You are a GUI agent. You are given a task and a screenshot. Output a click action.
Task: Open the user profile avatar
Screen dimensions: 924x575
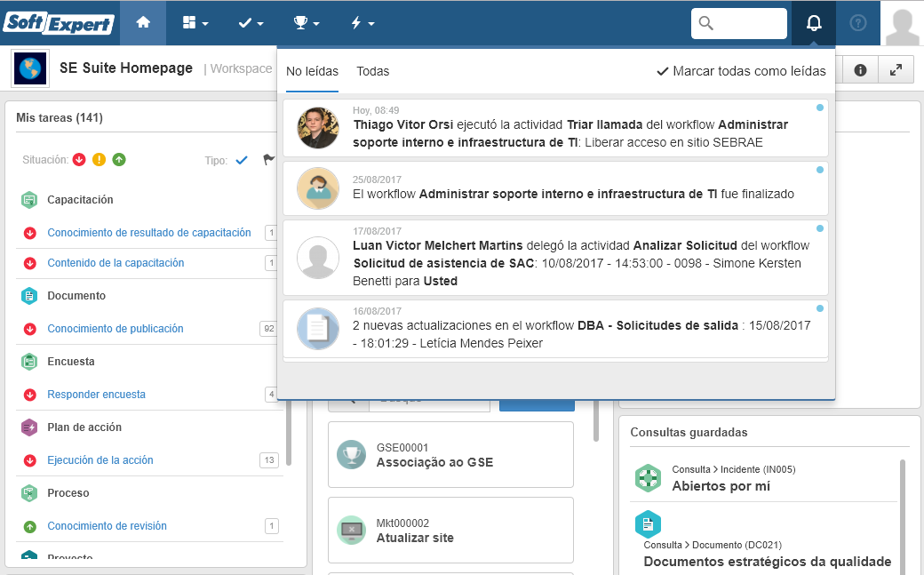(902, 24)
